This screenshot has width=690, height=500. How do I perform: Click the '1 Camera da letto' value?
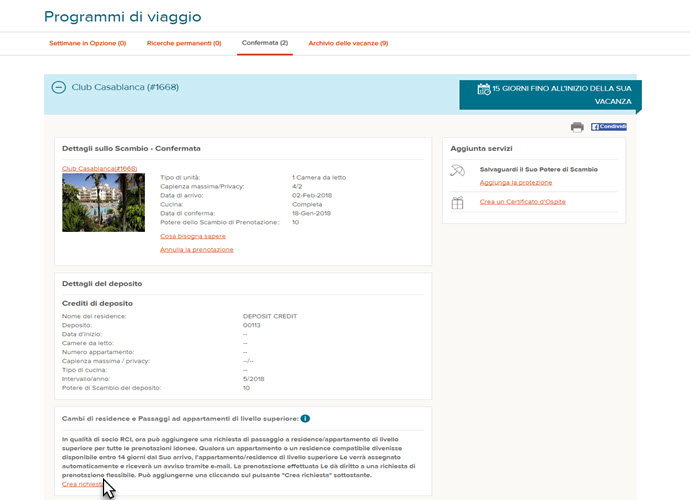[x=319, y=177]
